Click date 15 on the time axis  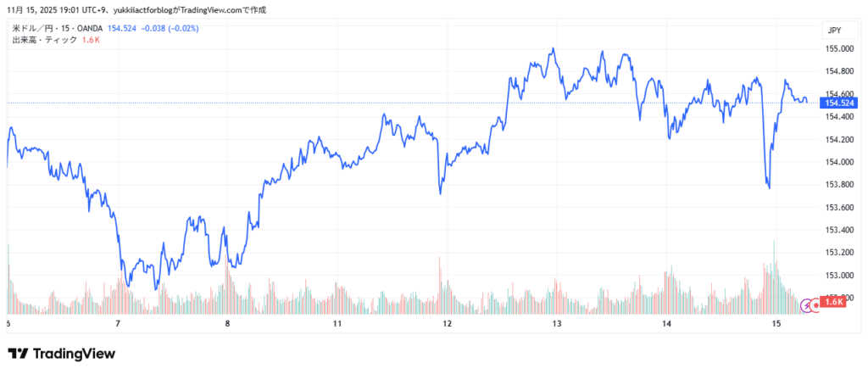(776, 324)
